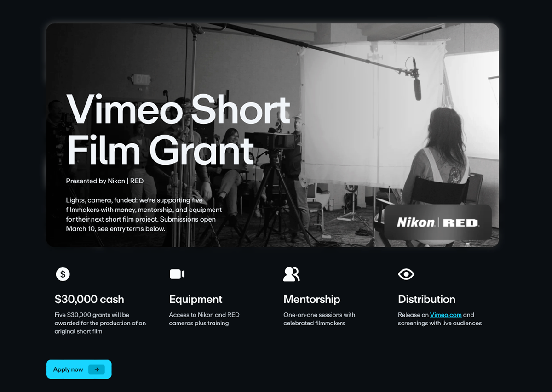This screenshot has width=552, height=392.
Task: Select the $30,000 cash heading
Action: [89, 299]
